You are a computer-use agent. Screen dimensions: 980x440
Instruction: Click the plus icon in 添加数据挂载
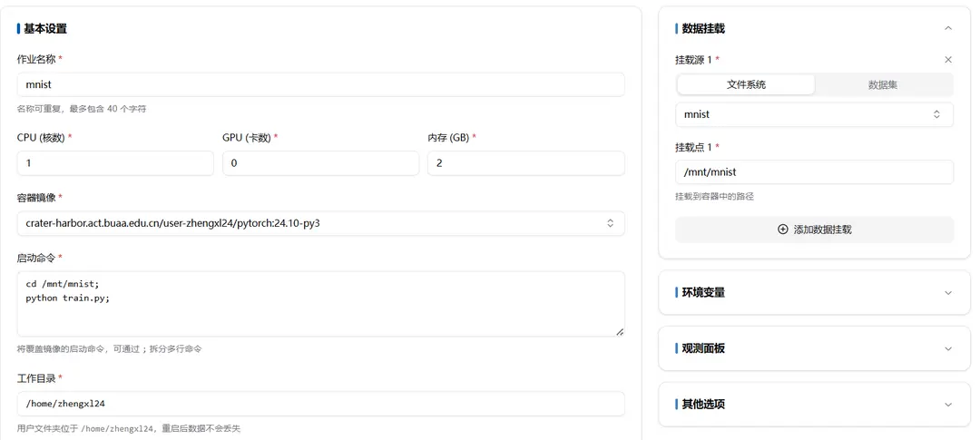782,230
